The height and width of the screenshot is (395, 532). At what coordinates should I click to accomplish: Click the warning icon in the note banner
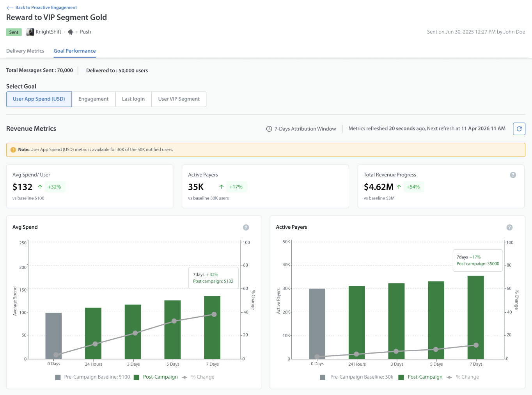(13, 149)
